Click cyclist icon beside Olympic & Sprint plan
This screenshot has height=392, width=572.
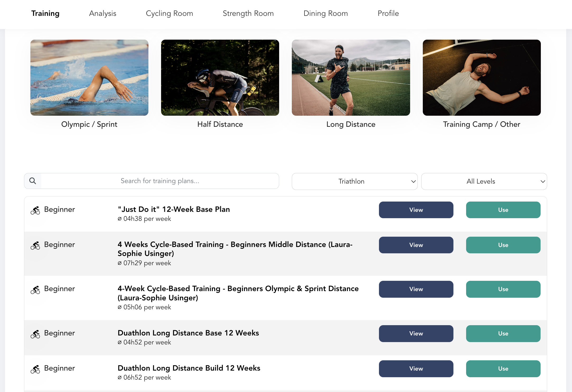coord(35,290)
